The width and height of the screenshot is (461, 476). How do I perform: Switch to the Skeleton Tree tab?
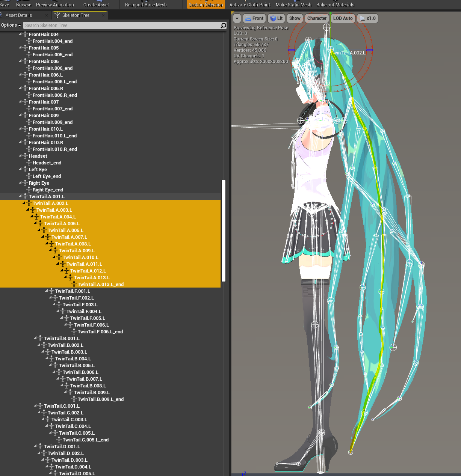pyautogui.click(x=76, y=15)
